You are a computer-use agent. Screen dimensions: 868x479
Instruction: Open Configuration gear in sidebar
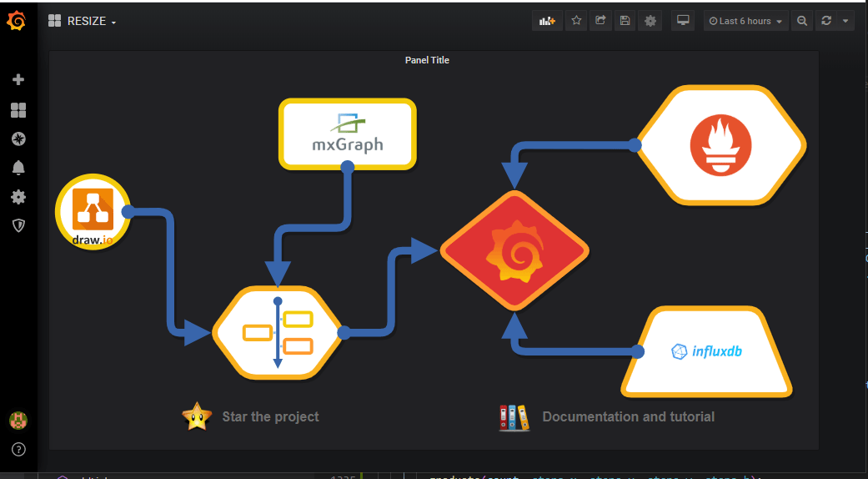(18, 197)
